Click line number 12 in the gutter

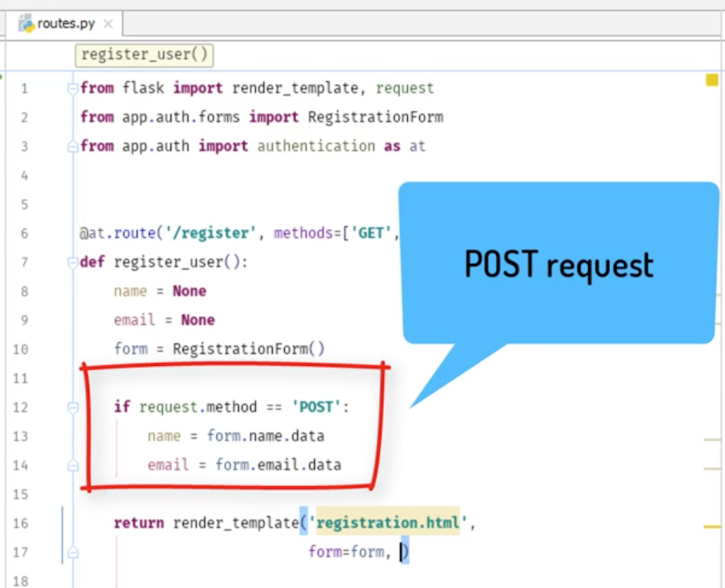[20, 408]
